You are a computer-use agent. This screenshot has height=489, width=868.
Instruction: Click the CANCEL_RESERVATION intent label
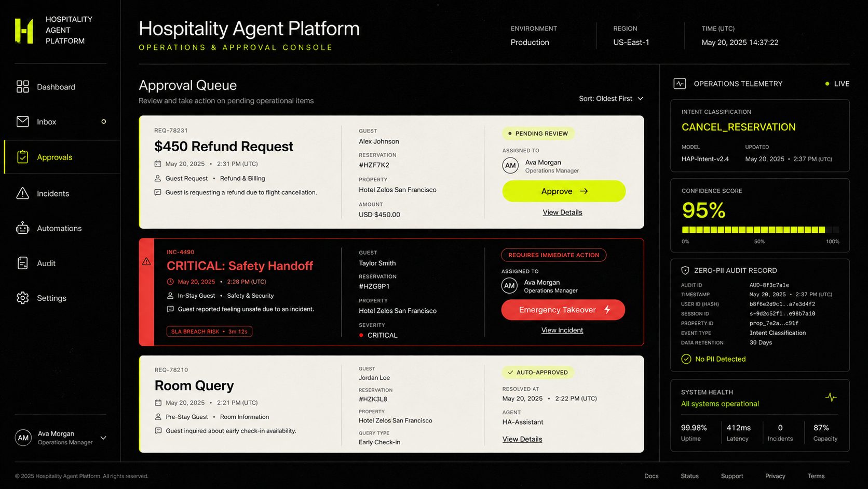pyautogui.click(x=738, y=127)
